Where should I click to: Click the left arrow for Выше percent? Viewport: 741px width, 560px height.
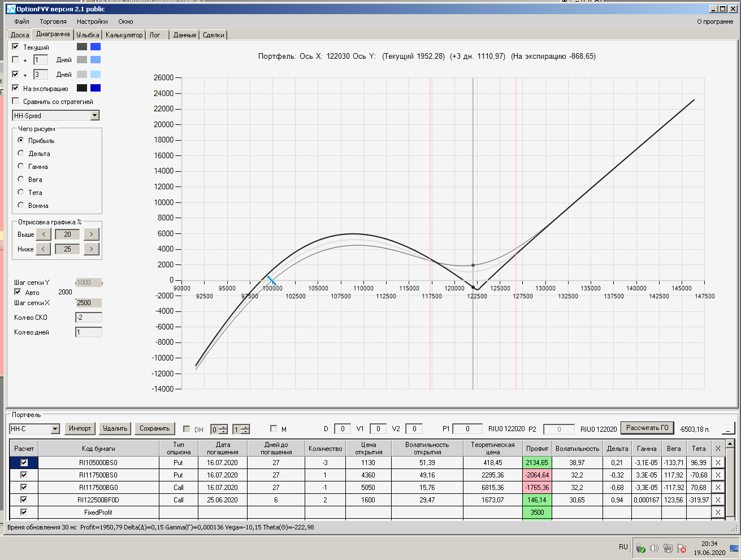pyautogui.click(x=44, y=234)
